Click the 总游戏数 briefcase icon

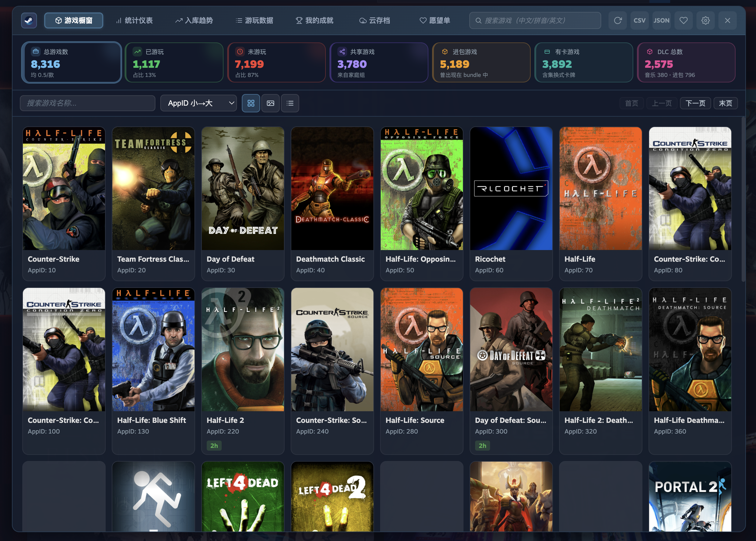tap(36, 51)
